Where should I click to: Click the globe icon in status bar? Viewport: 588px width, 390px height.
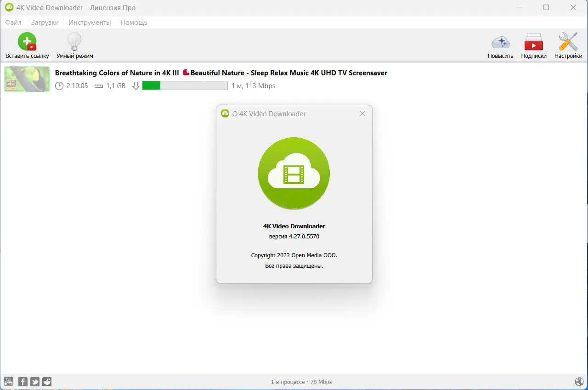[579, 382]
